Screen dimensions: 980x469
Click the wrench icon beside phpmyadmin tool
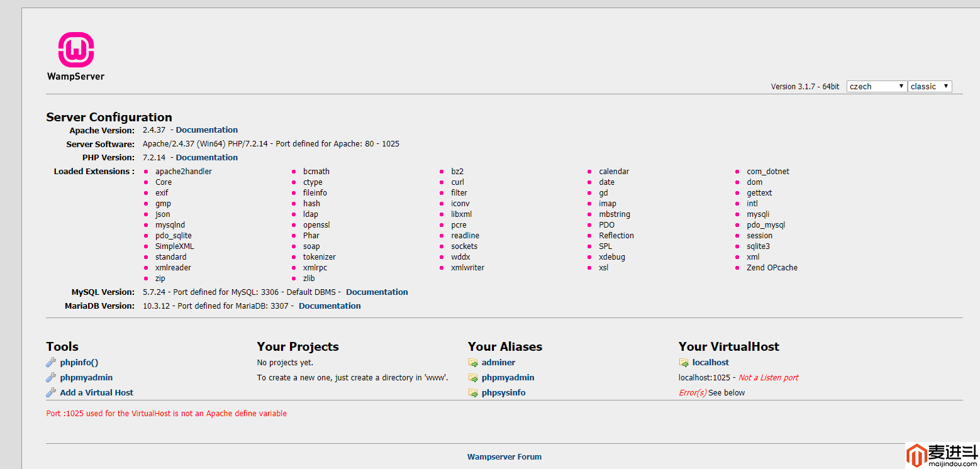(x=51, y=377)
